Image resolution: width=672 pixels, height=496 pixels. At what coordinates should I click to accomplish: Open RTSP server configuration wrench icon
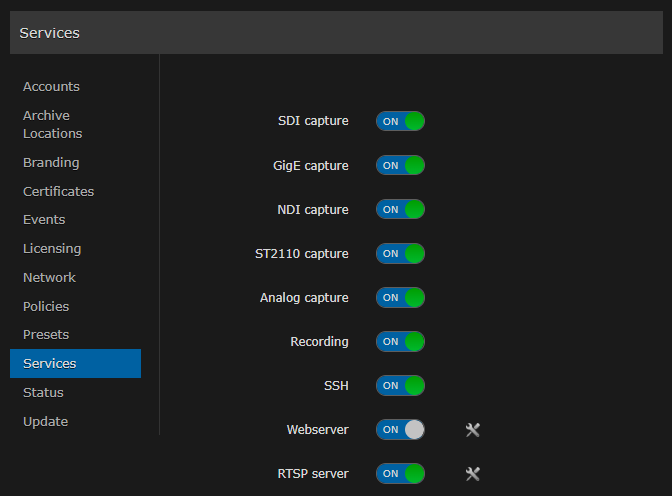coord(473,474)
